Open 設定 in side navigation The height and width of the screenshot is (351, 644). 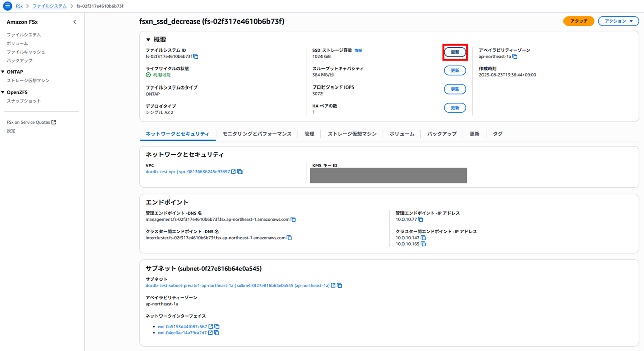pos(11,131)
